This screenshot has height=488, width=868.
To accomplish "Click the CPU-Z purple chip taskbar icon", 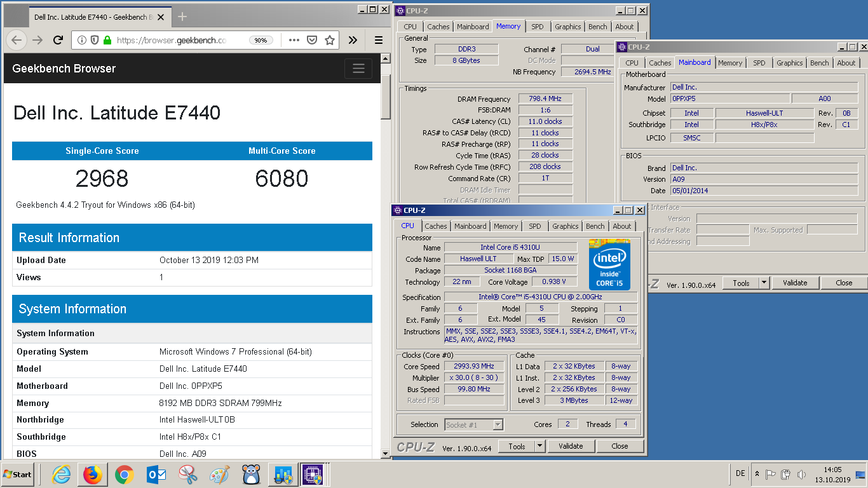I will pyautogui.click(x=313, y=474).
